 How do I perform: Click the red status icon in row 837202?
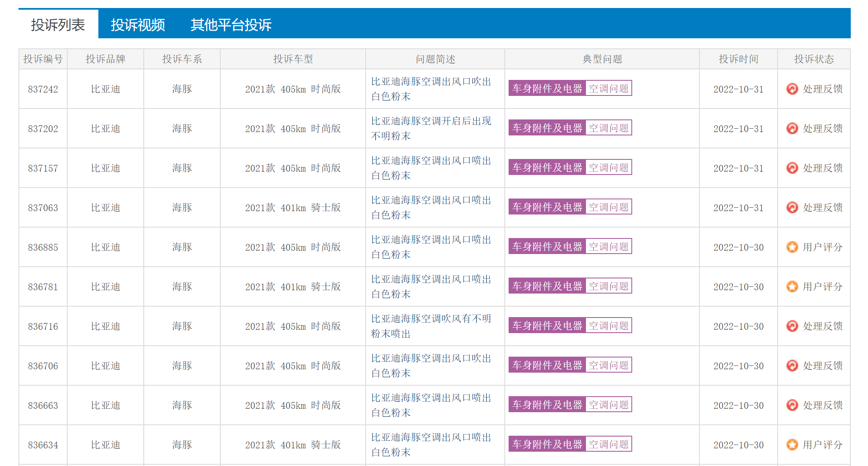point(792,128)
